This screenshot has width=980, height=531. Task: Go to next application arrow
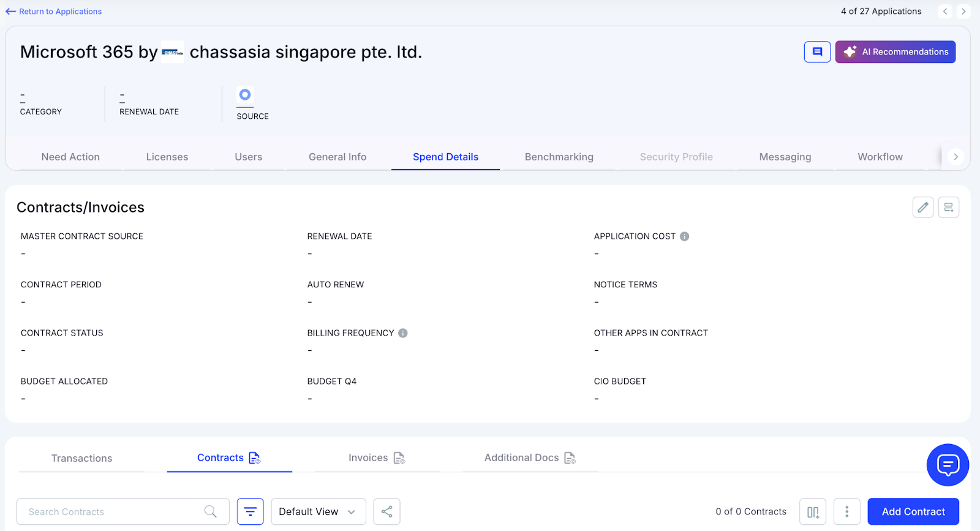(x=963, y=12)
